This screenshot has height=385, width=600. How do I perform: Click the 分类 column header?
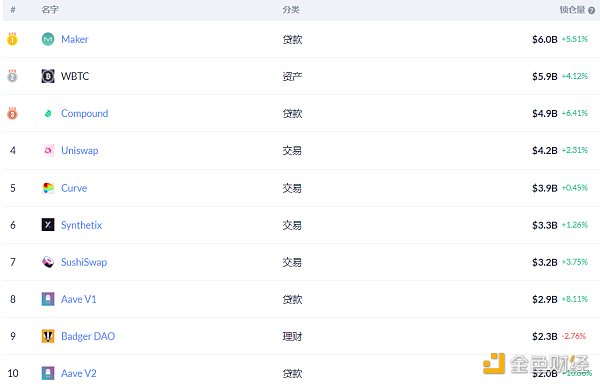click(291, 10)
